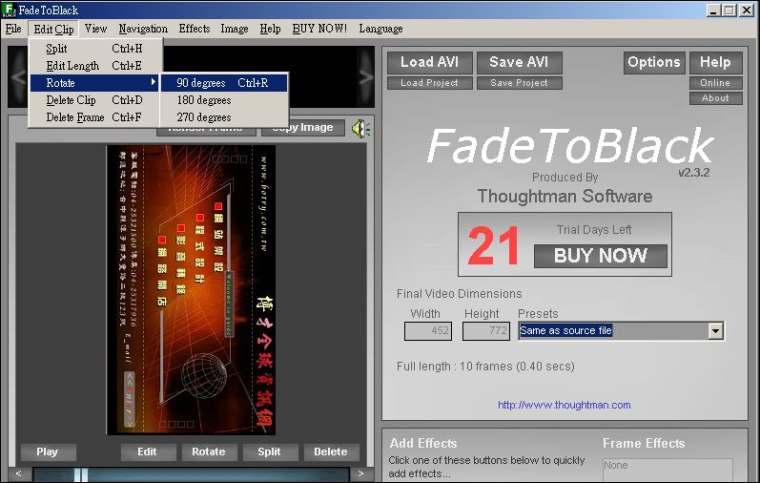Click the About button
The image size is (760, 483).
[715, 98]
